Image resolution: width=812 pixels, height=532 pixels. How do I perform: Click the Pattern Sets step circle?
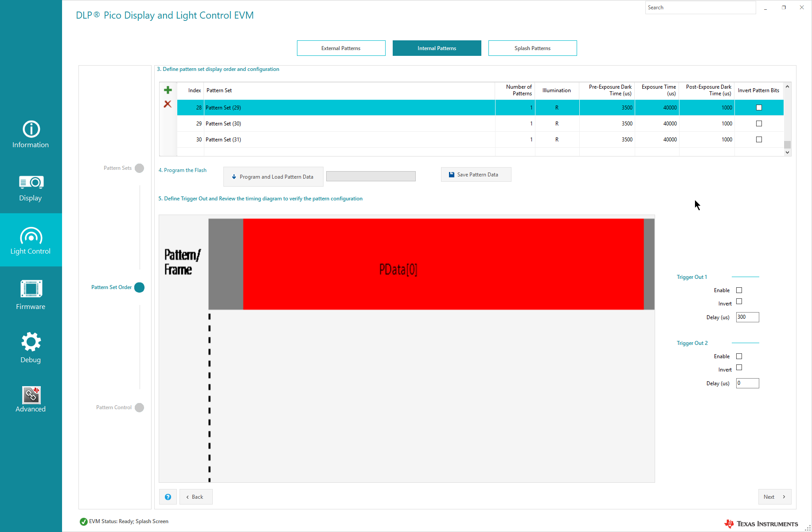[139, 168]
